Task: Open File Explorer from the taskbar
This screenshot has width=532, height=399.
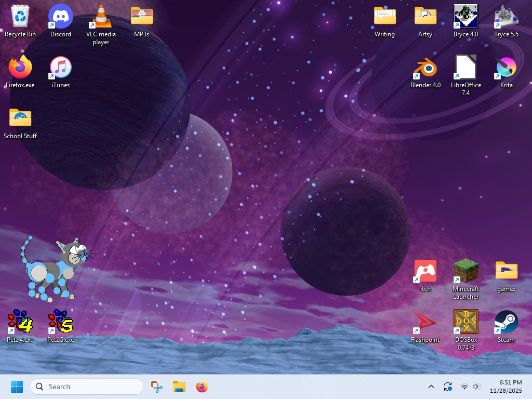Action: pyautogui.click(x=179, y=387)
